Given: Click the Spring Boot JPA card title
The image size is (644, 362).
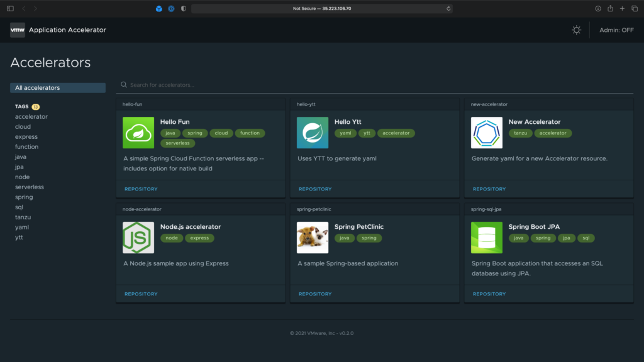Looking at the screenshot, I should [534, 226].
